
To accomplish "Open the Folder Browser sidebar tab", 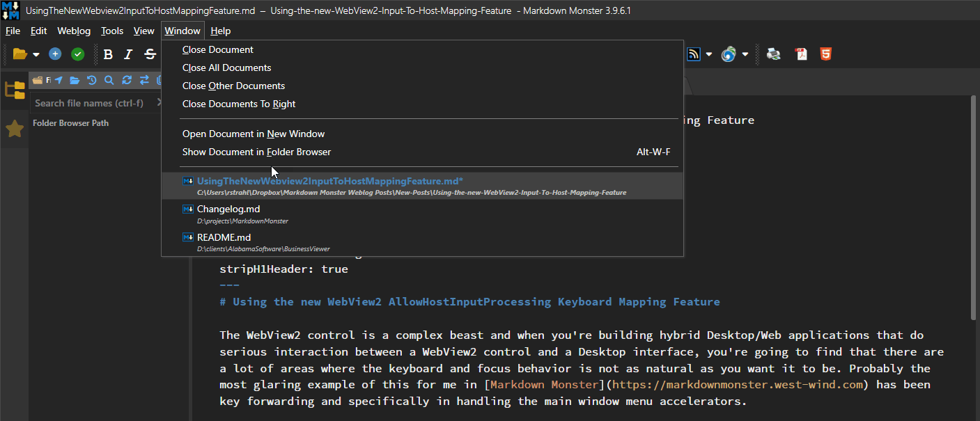I will 15,90.
